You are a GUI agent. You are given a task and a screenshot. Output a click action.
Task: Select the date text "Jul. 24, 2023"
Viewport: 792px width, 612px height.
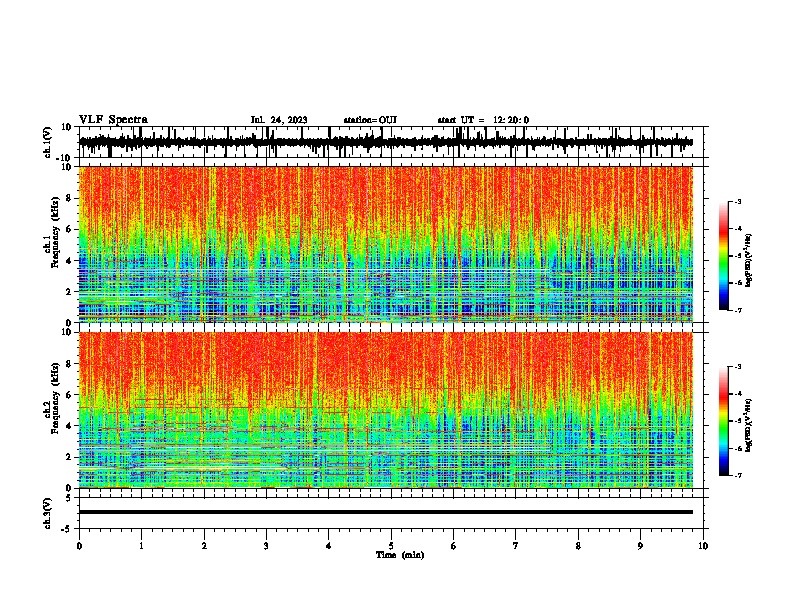(279, 120)
